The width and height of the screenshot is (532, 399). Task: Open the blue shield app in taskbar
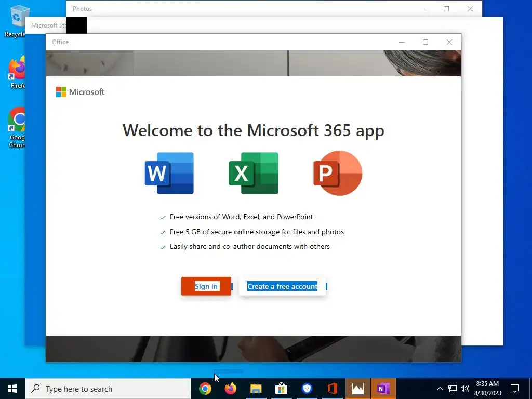click(x=307, y=389)
